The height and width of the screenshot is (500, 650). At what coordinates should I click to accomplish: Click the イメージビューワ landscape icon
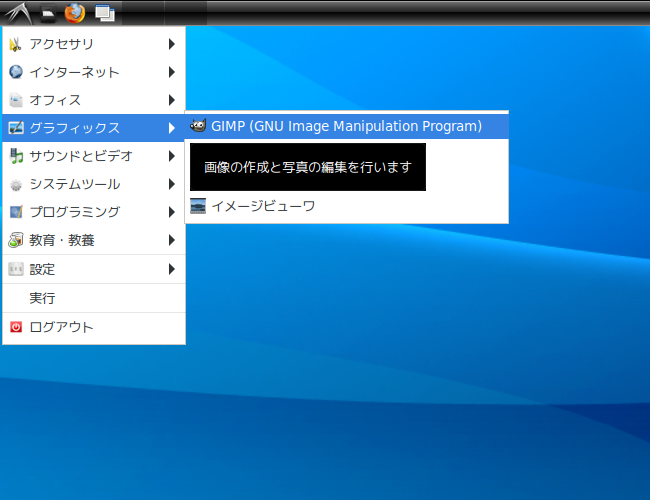coord(198,206)
